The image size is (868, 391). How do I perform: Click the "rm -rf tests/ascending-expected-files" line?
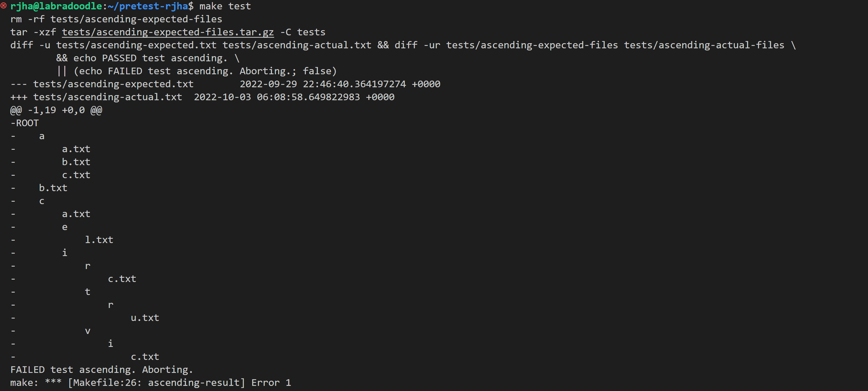[x=116, y=19]
